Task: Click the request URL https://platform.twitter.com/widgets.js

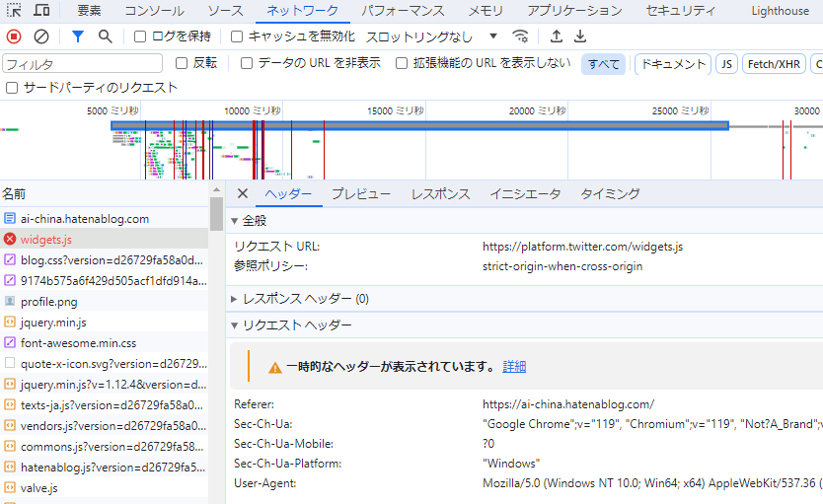Action: [582, 247]
